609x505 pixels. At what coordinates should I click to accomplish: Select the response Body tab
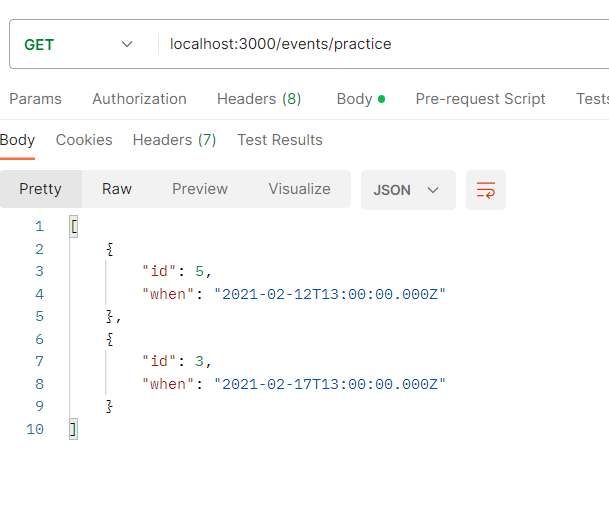coord(17,140)
